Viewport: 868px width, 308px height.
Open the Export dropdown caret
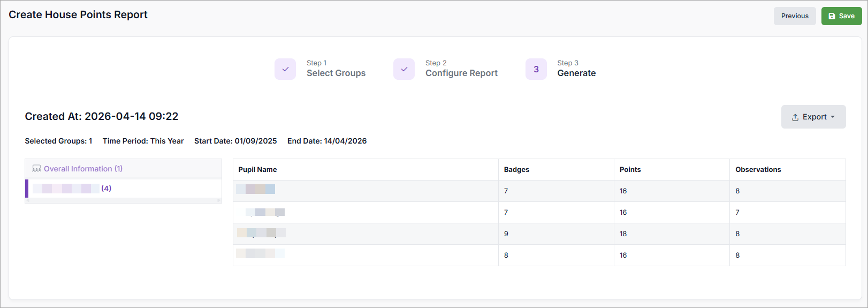pyautogui.click(x=833, y=117)
